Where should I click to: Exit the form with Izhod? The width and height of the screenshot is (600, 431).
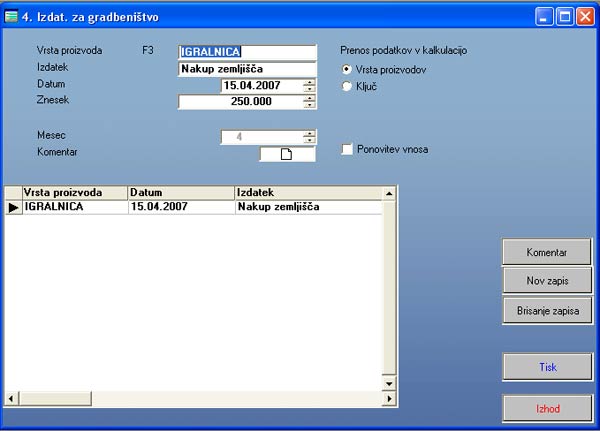tap(546, 409)
